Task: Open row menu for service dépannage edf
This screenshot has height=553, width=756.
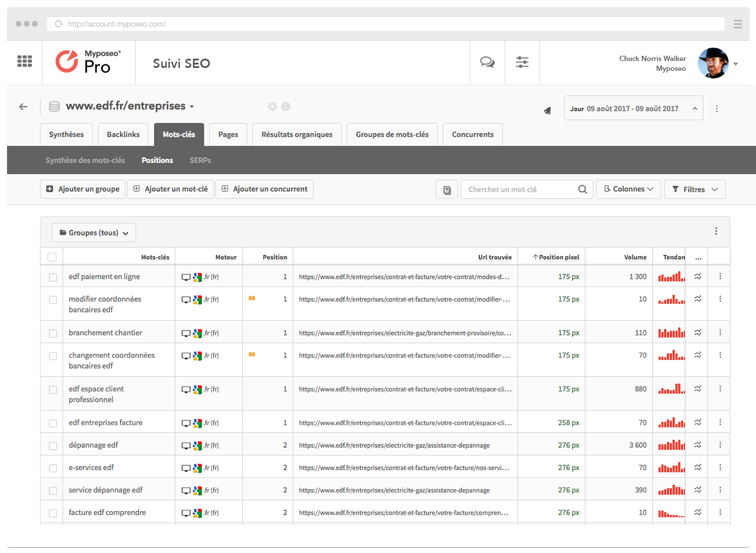Action: tap(720, 490)
